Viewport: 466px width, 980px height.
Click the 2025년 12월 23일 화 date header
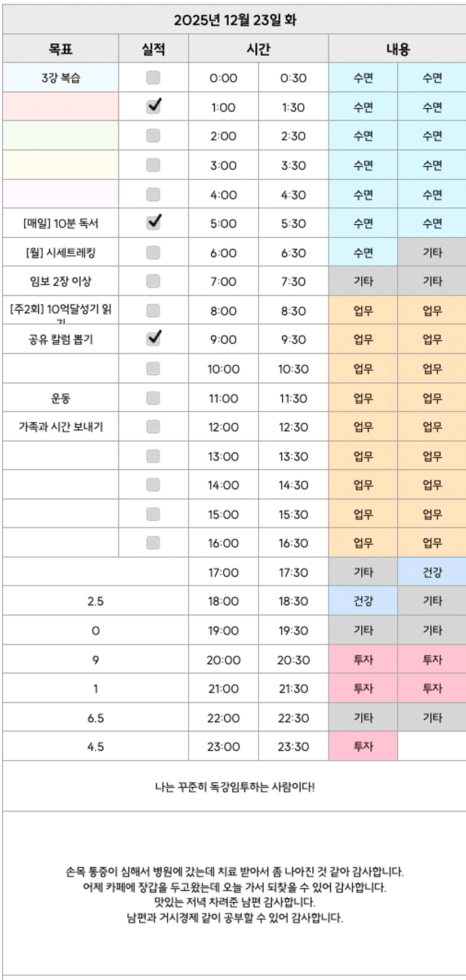(234, 20)
